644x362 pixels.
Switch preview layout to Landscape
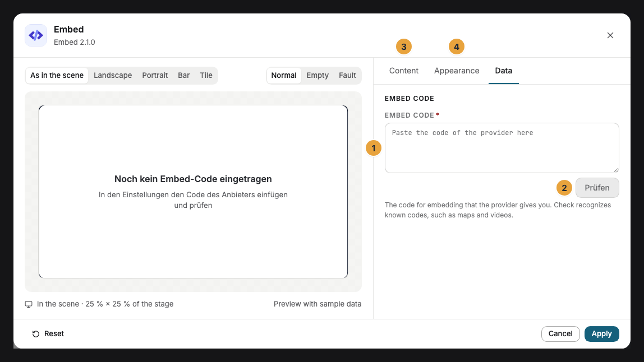113,76
